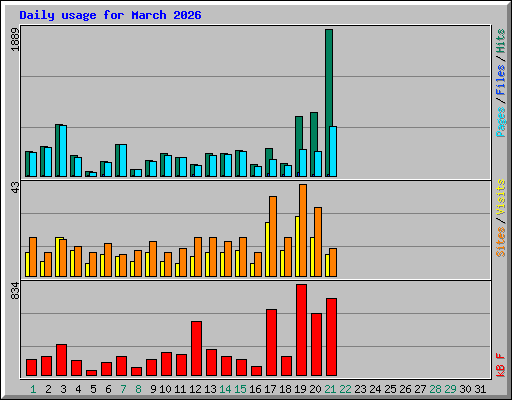Image resolution: width=512 pixels, height=400 pixels.
Task: Select the blue 'Files' legend label
Action: coord(500,80)
